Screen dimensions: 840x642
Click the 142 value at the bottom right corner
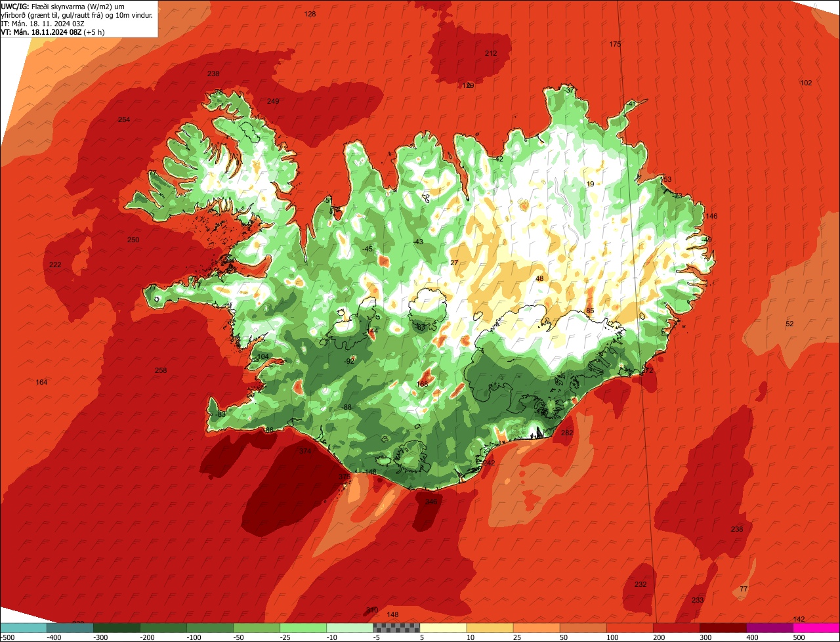point(799,619)
